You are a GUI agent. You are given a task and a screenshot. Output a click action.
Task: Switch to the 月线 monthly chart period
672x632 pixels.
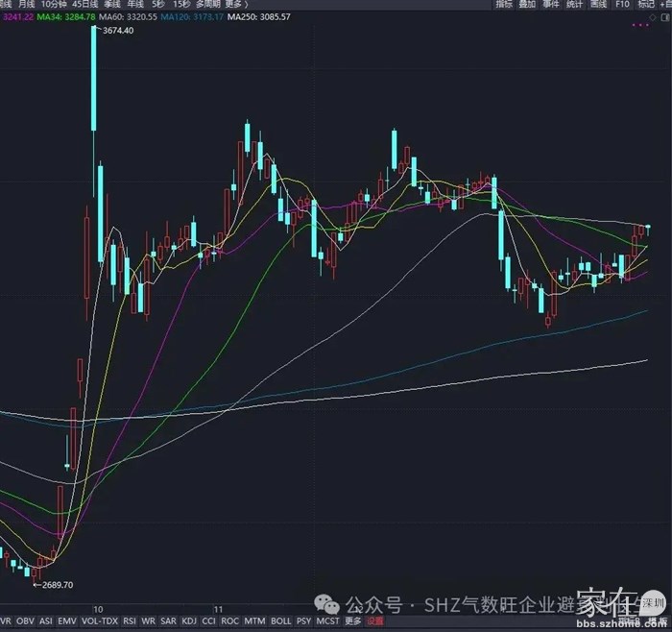pyautogui.click(x=28, y=5)
